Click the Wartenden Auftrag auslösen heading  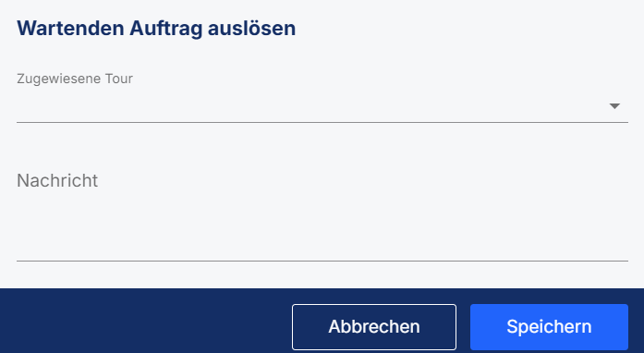coord(156,29)
